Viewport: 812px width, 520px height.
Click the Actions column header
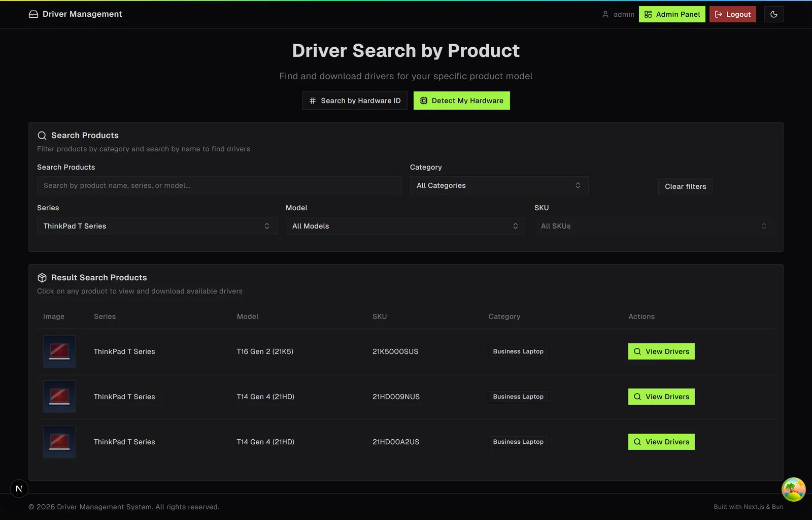pyautogui.click(x=641, y=316)
